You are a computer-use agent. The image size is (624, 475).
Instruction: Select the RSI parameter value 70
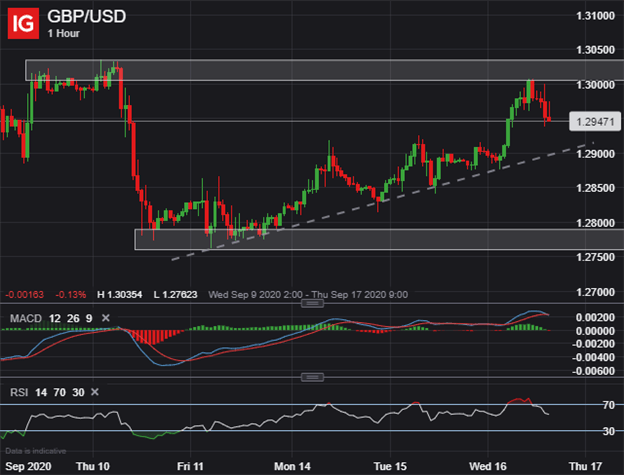coord(59,393)
